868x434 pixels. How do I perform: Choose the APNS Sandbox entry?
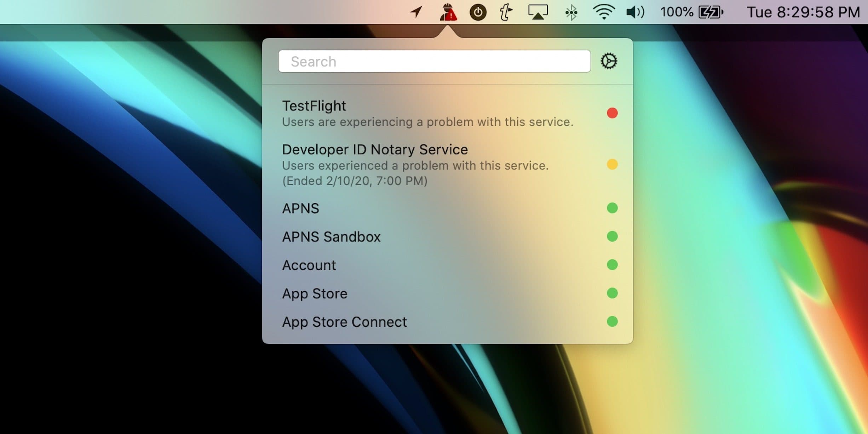point(448,236)
